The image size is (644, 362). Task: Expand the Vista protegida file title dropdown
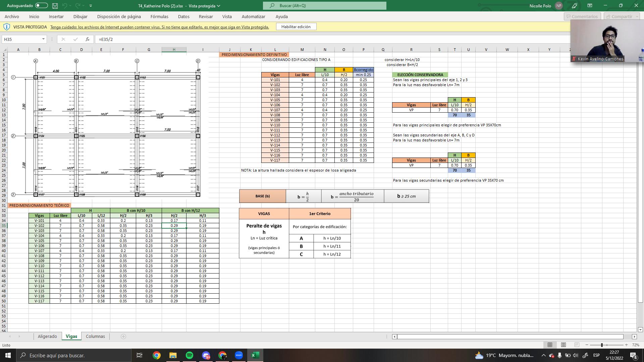pos(219,6)
